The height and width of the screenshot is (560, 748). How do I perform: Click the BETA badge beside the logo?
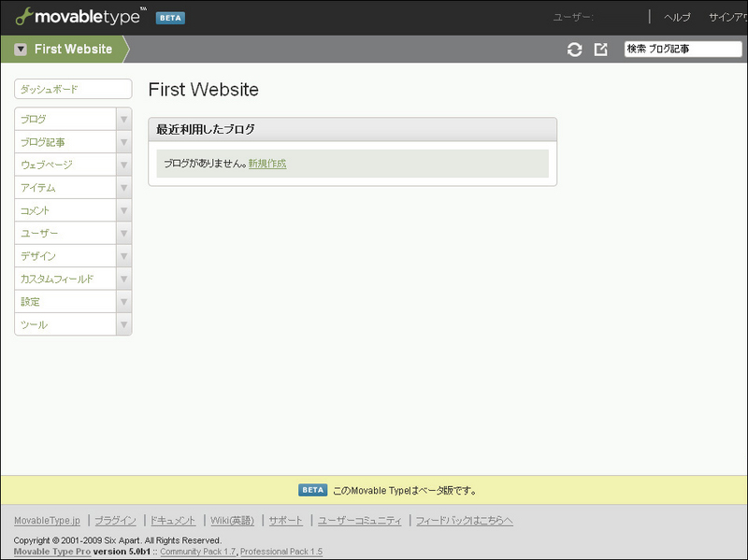[x=170, y=18]
